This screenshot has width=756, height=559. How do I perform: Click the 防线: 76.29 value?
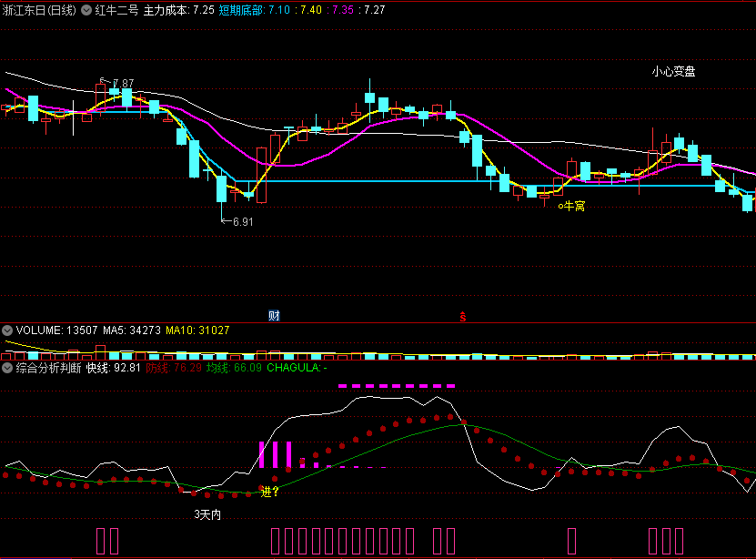point(174,368)
